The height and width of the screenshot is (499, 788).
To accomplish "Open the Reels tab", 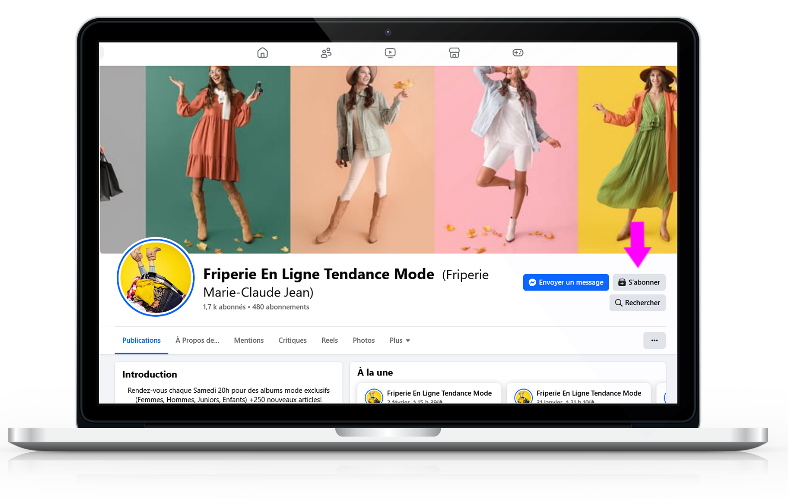I will [330, 340].
